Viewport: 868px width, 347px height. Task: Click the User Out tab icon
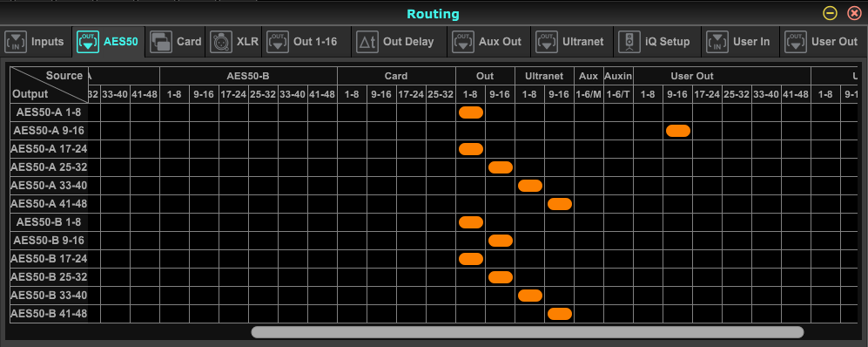[796, 42]
